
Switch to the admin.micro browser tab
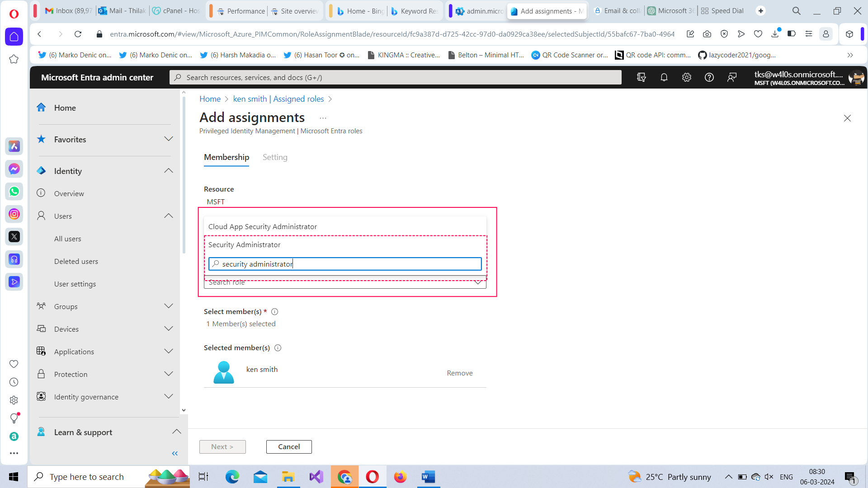[479, 11]
